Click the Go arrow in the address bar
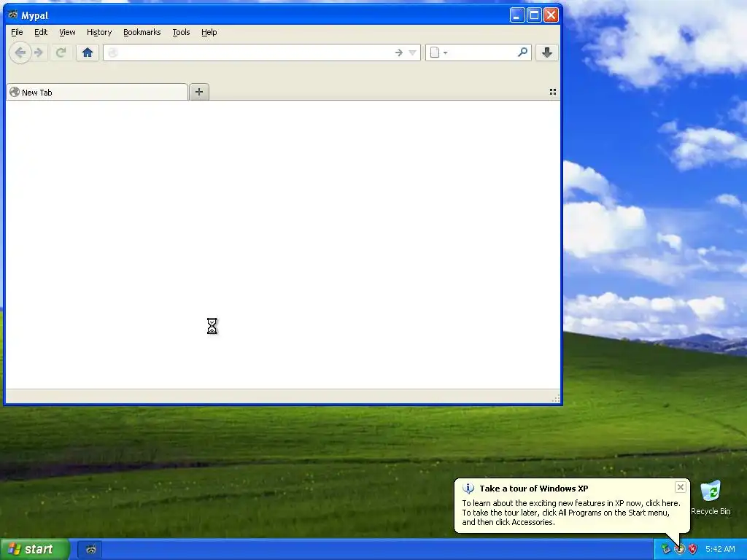 tap(399, 52)
